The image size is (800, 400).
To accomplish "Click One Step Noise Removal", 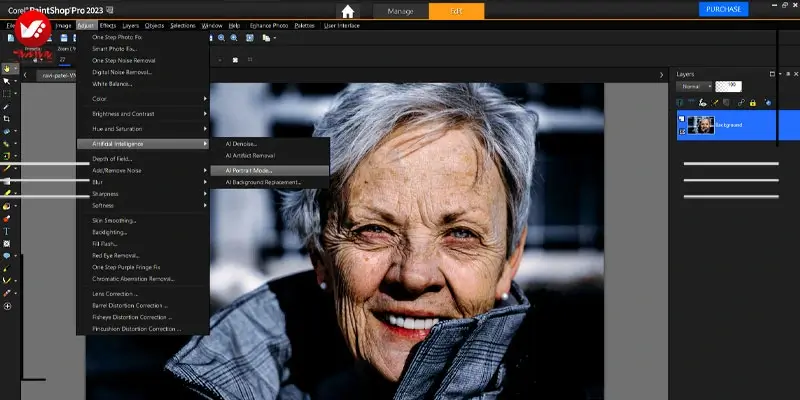I will pyautogui.click(x=143, y=60).
